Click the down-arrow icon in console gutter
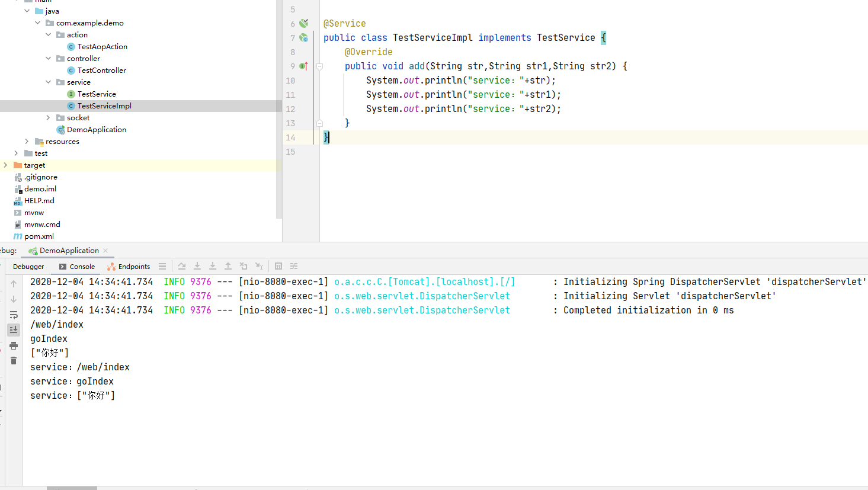Viewport: 868px width, 490px height. (x=14, y=299)
